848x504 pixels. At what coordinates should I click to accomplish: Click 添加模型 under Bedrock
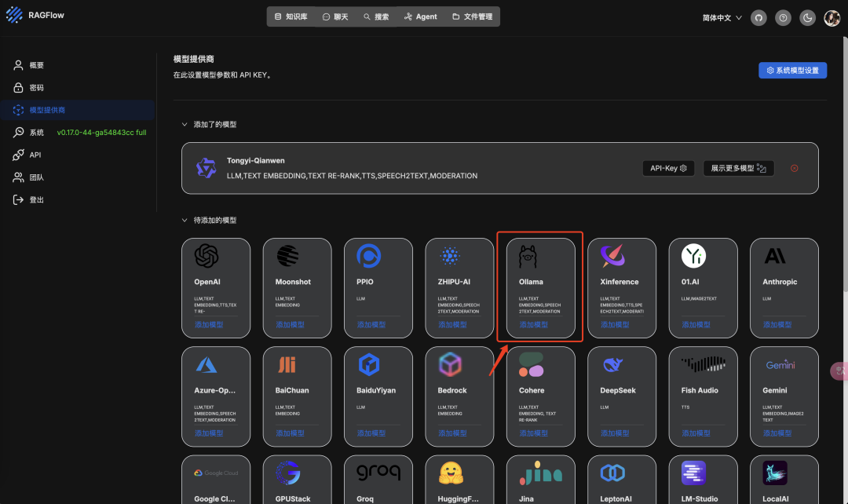tap(452, 433)
